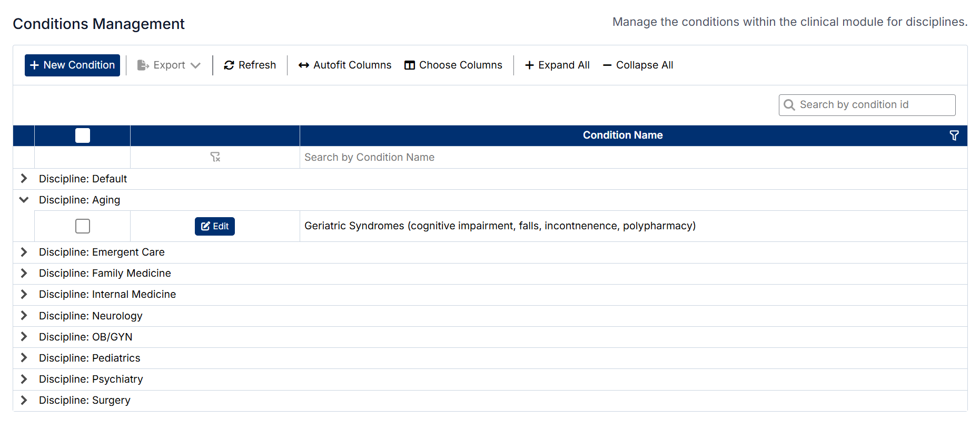Collapse the Discipline: Aging group
Image resolution: width=980 pixels, height=428 pixels.
24,200
